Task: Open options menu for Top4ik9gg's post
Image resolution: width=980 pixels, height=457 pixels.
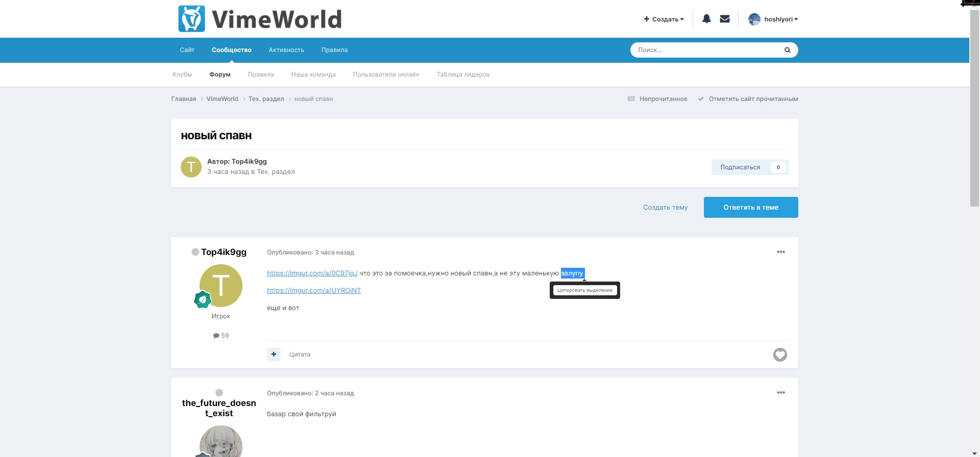Action: [780, 252]
